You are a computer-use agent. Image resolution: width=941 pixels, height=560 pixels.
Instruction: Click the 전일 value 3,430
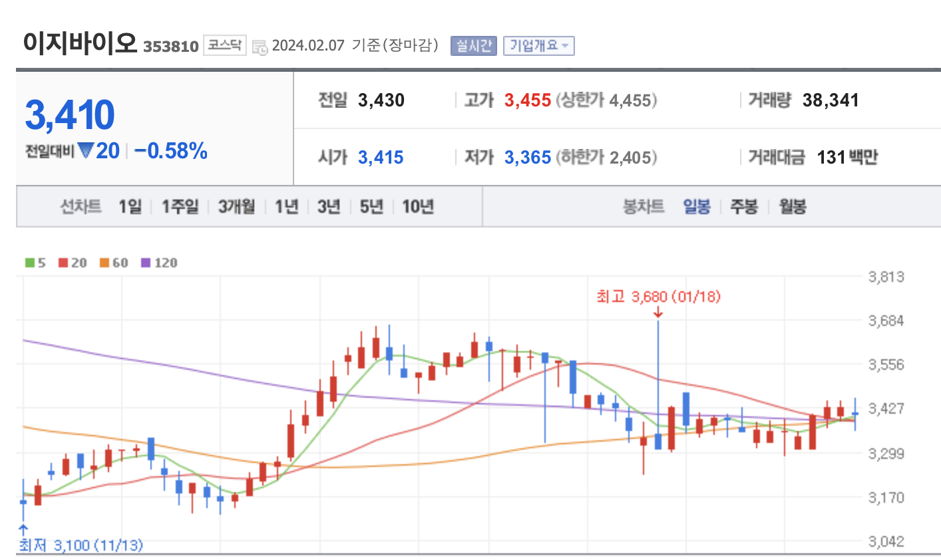click(x=381, y=100)
